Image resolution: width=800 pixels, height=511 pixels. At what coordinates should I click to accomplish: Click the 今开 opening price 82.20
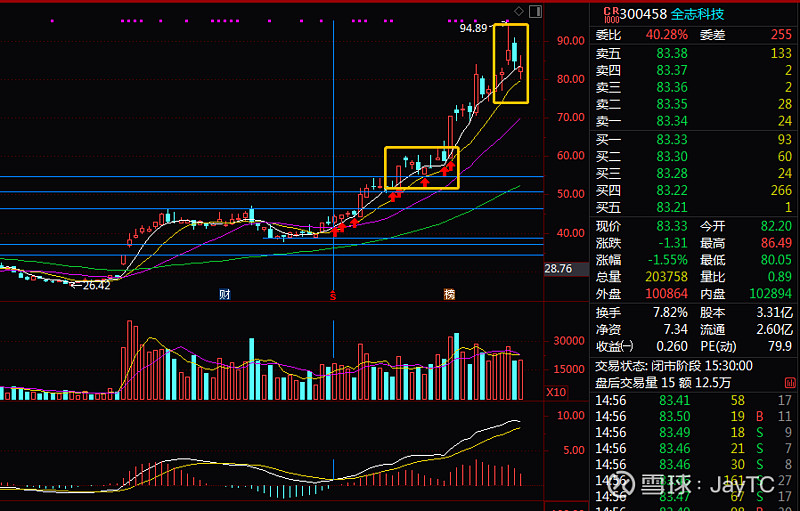(x=776, y=226)
